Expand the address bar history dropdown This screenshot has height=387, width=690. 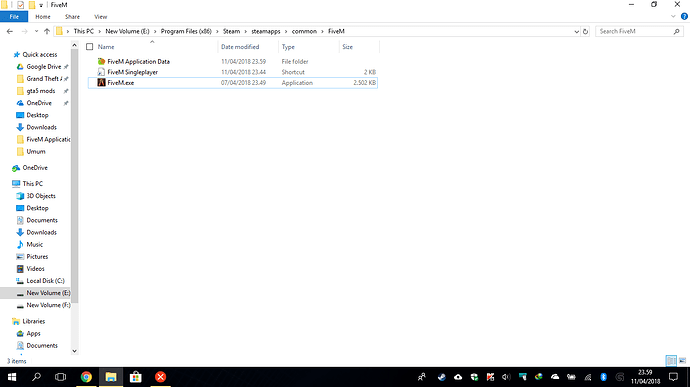point(576,31)
